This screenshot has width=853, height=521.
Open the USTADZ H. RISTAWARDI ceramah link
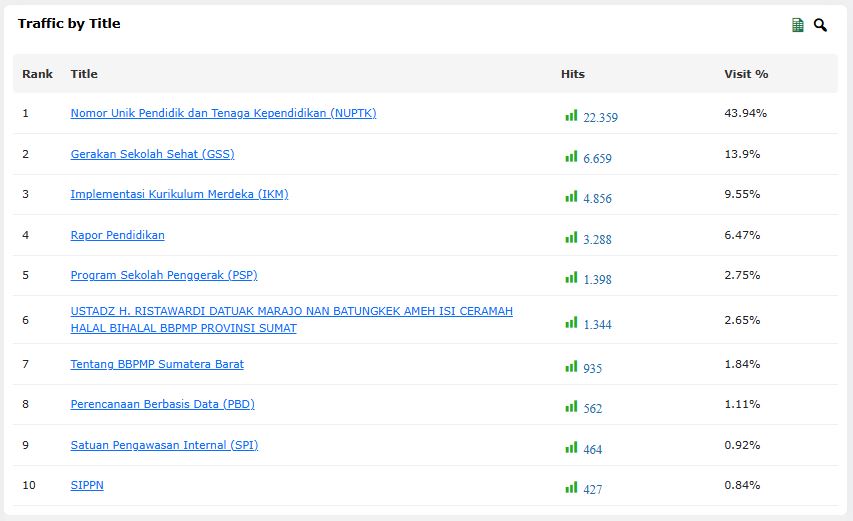click(291, 312)
